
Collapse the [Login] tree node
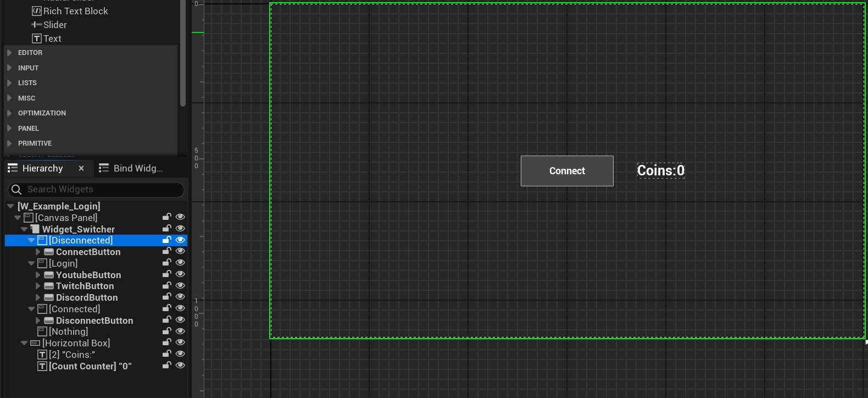click(31, 263)
